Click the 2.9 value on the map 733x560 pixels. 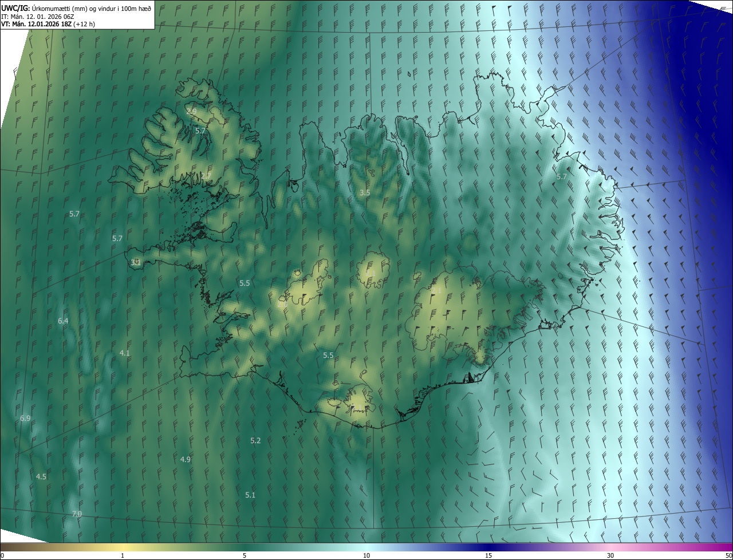click(191, 111)
